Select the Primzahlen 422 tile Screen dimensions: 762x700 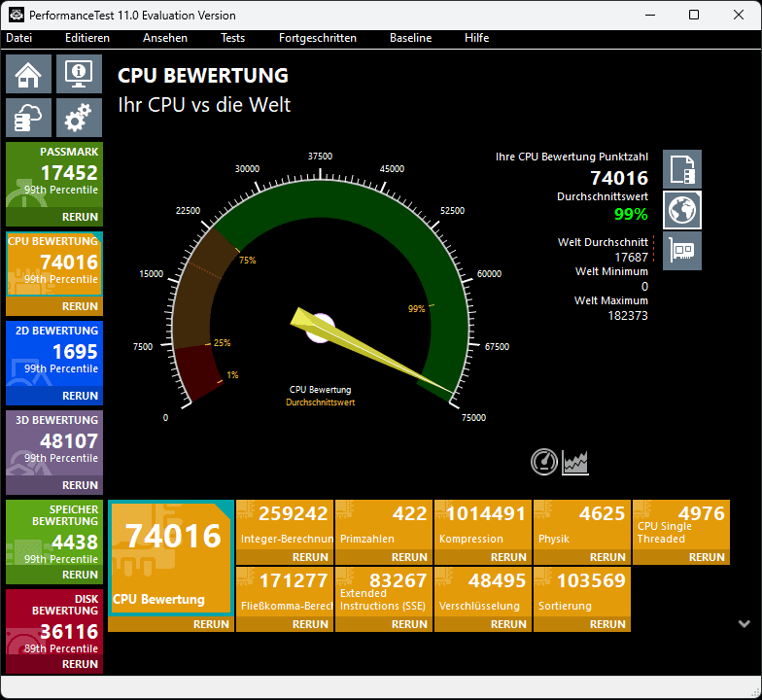coord(384,525)
